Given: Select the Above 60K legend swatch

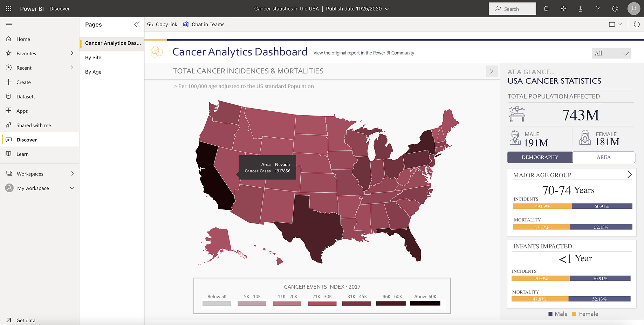Looking at the screenshot, I should pos(425,303).
